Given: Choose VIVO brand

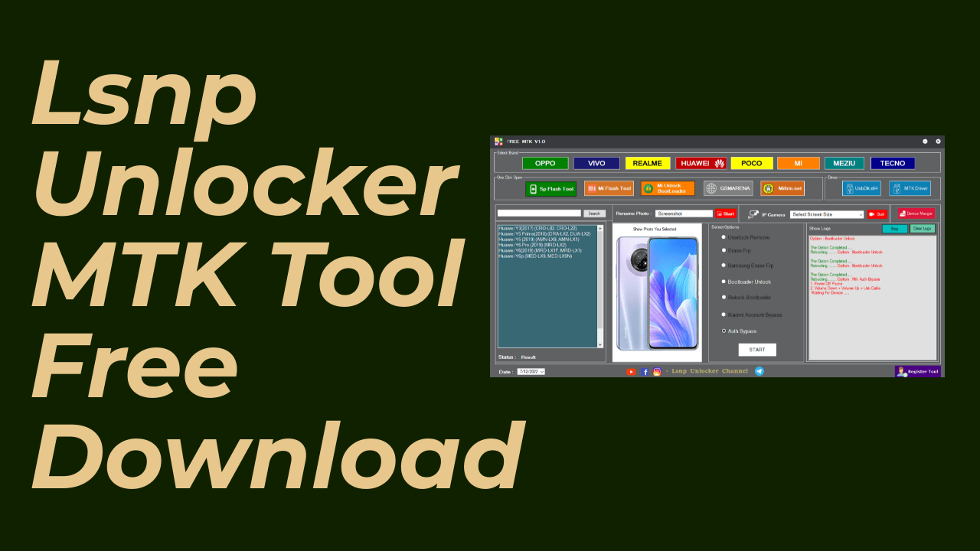Looking at the screenshot, I should coord(596,163).
